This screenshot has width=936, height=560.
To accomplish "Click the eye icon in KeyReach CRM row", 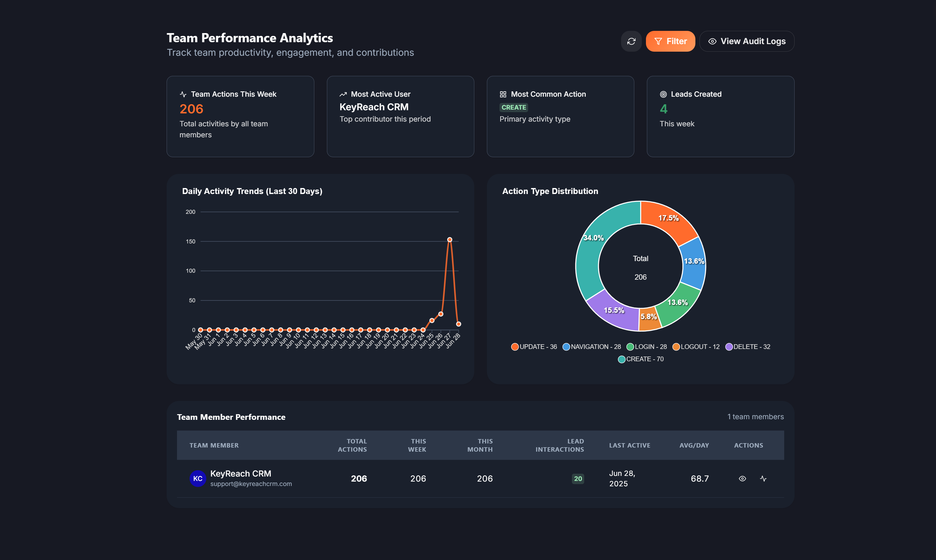I will 742,478.
